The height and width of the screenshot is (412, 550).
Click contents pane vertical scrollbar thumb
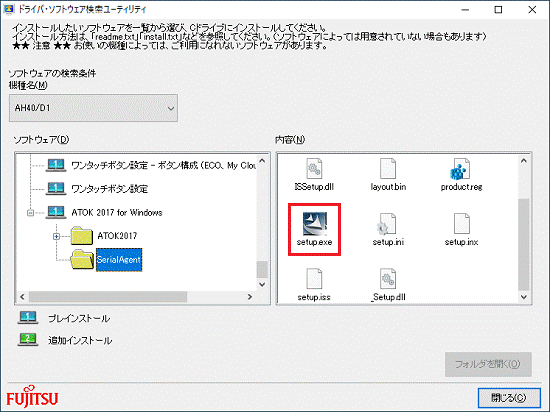click(524, 244)
